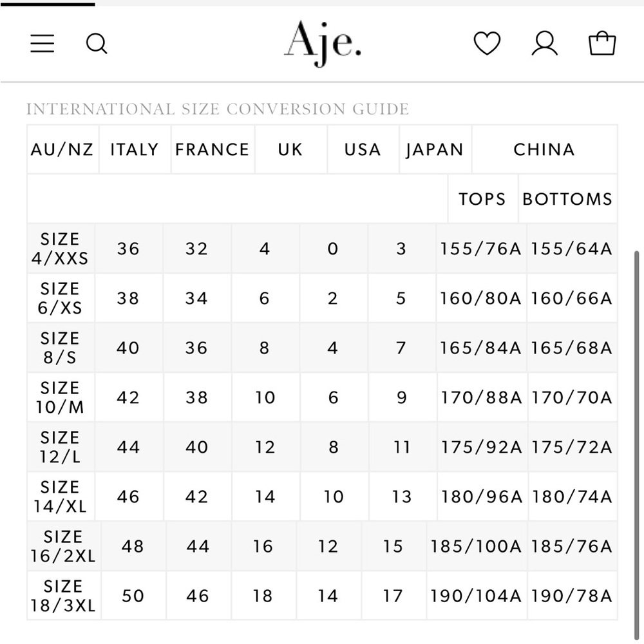Viewport: 644px width, 644px height.
Task: Open the search magnifier icon
Action: pos(97,44)
